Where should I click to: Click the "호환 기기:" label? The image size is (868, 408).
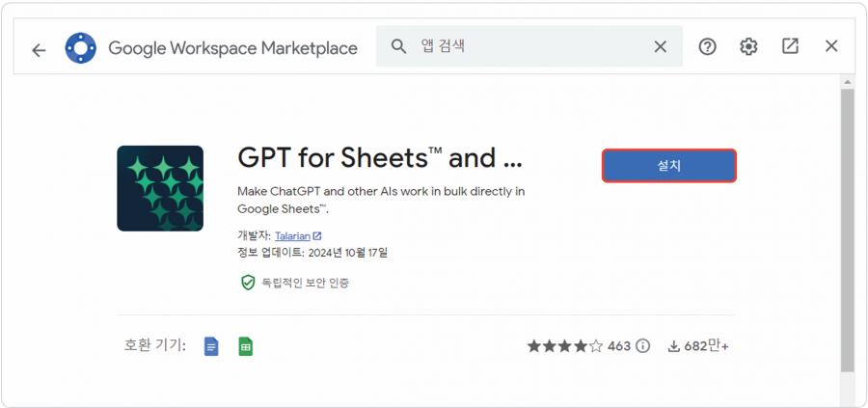155,346
